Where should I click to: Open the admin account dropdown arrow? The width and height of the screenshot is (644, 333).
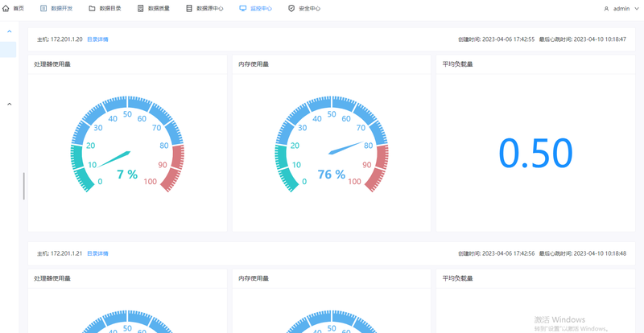tap(637, 9)
